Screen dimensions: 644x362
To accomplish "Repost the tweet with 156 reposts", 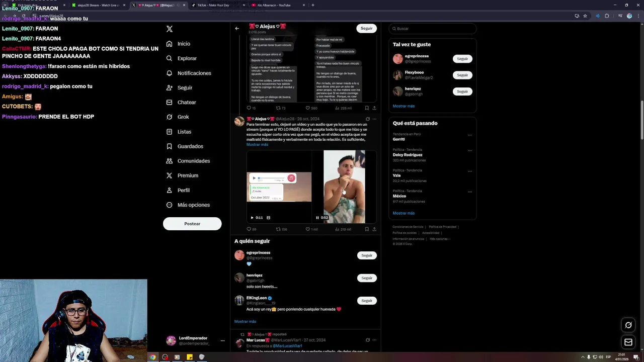I will click(x=281, y=229).
